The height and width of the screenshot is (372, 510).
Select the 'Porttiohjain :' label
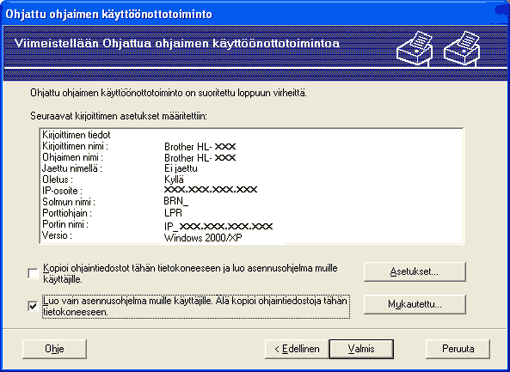tap(67, 213)
